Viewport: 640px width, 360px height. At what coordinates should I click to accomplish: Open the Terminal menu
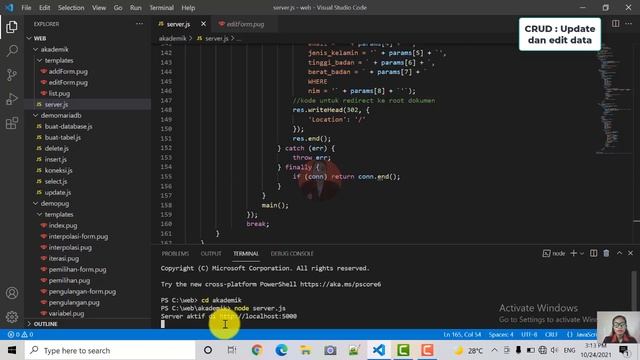click(161, 7)
